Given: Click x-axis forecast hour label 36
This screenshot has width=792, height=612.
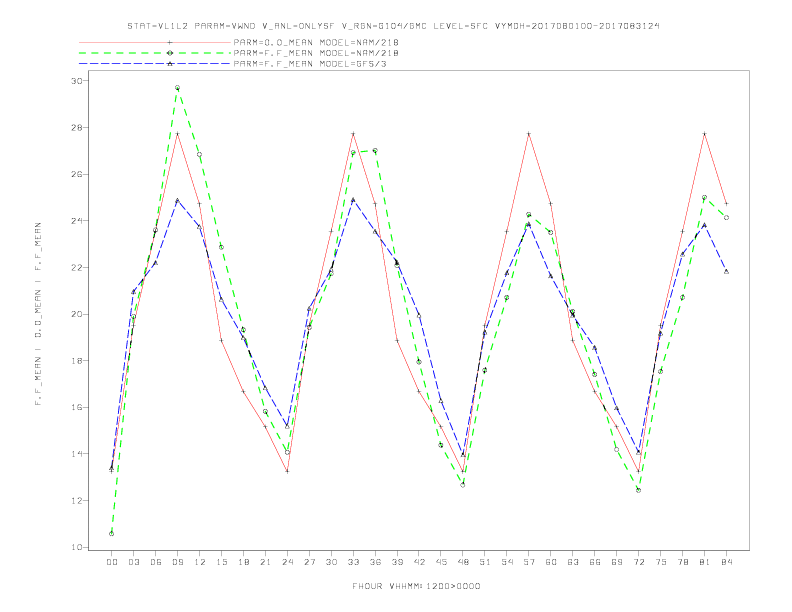Looking at the screenshot, I should coord(375,562).
